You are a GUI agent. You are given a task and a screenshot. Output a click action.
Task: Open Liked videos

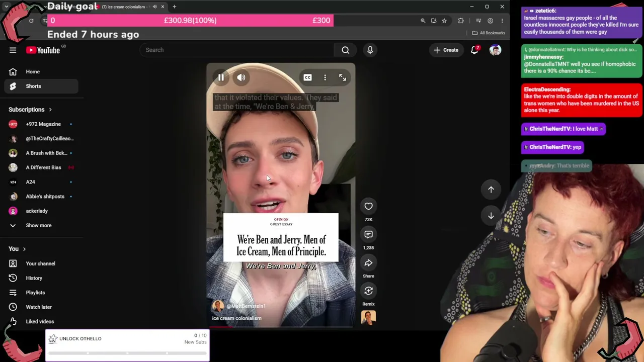point(40,321)
